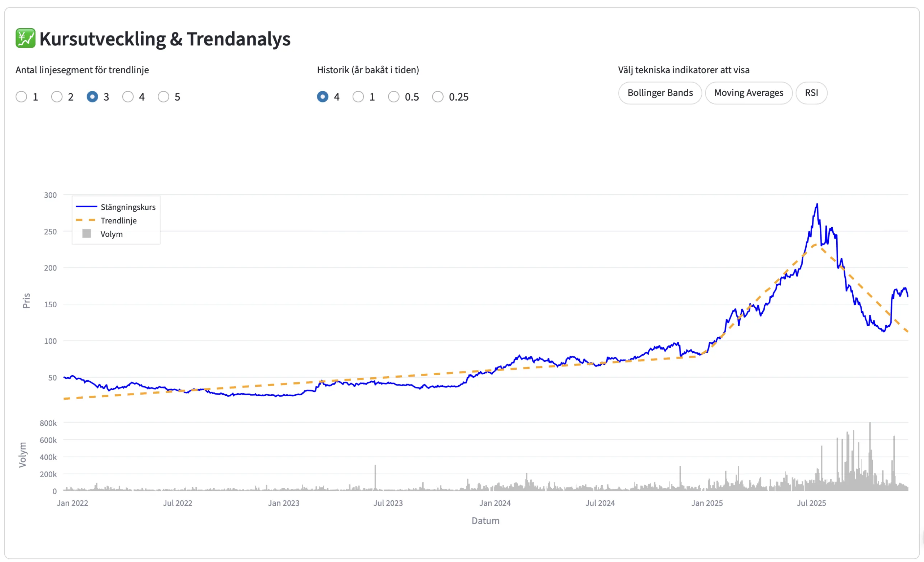Select 1 line segment for the trendline
This screenshot has width=924, height=562.
[21, 97]
